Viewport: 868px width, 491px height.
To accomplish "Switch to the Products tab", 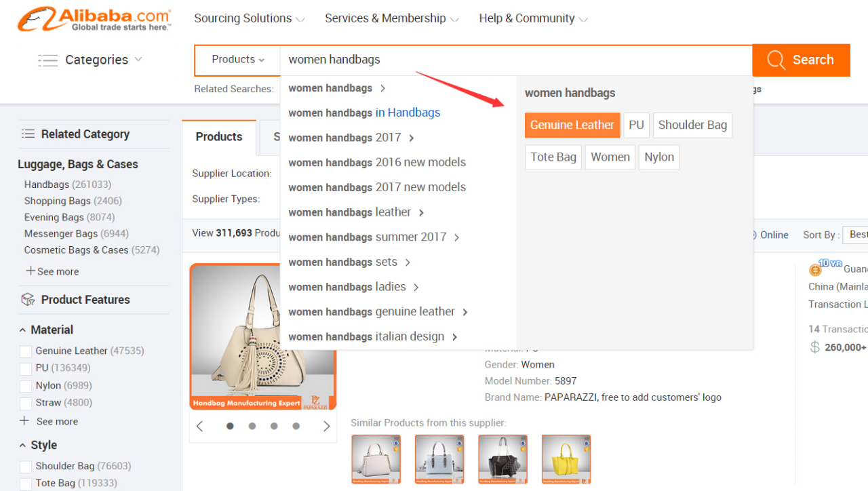I will 218,137.
